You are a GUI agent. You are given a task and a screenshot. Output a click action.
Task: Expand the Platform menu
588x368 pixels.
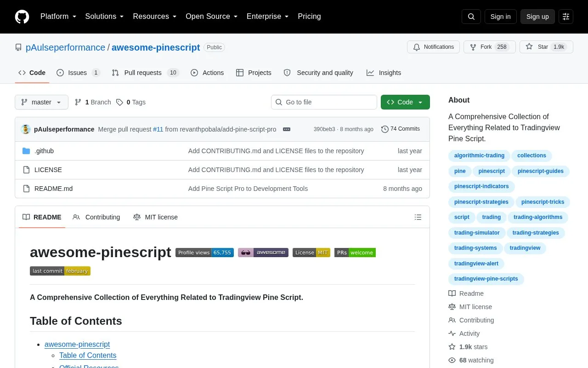58,17
